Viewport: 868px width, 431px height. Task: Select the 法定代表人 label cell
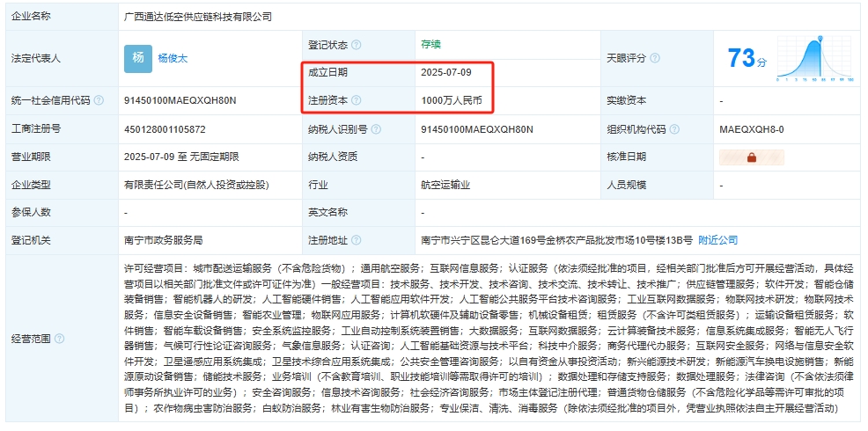point(62,59)
